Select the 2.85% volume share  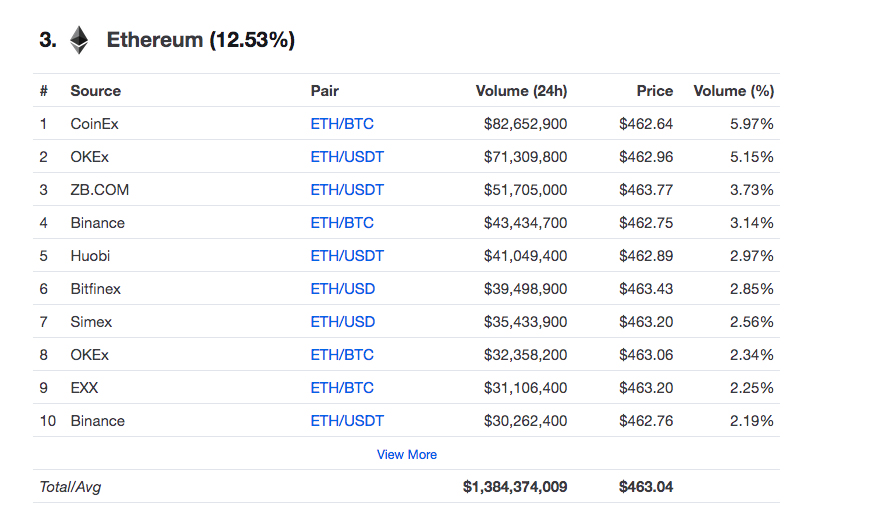pos(752,289)
